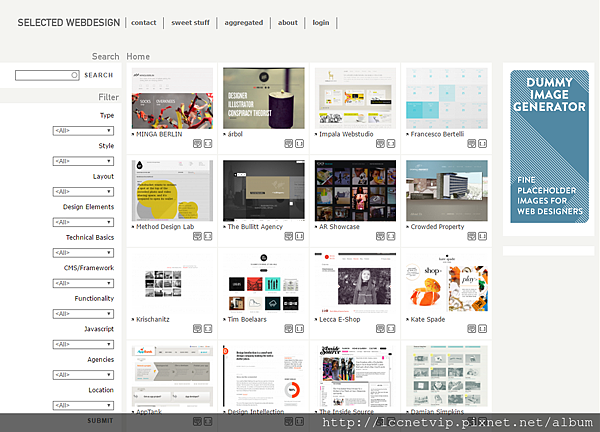Switch to the Home tab
Viewport: 600px width, 432px height.
point(138,57)
